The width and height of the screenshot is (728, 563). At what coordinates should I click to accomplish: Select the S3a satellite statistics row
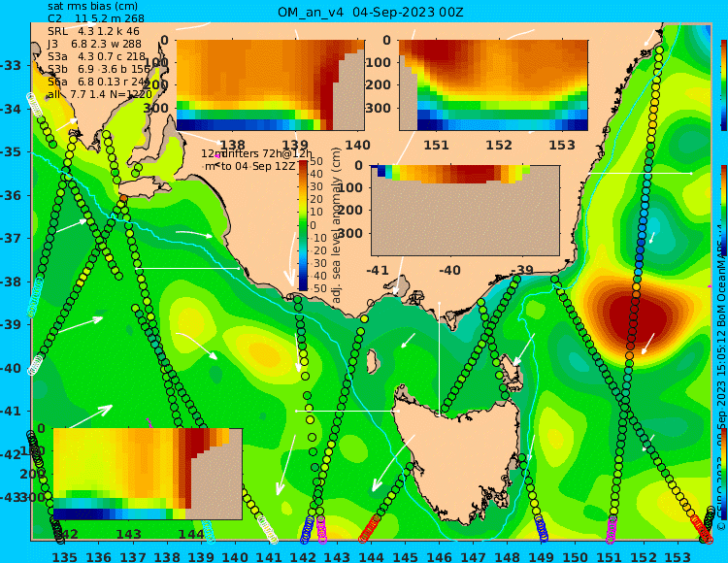[x=96, y=56]
